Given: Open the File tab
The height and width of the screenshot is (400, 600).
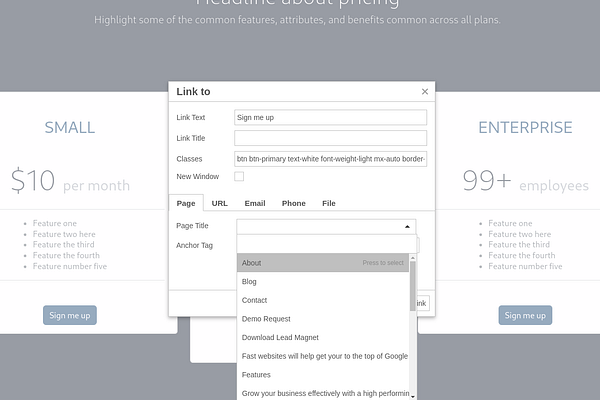Looking at the screenshot, I should [x=329, y=203].
